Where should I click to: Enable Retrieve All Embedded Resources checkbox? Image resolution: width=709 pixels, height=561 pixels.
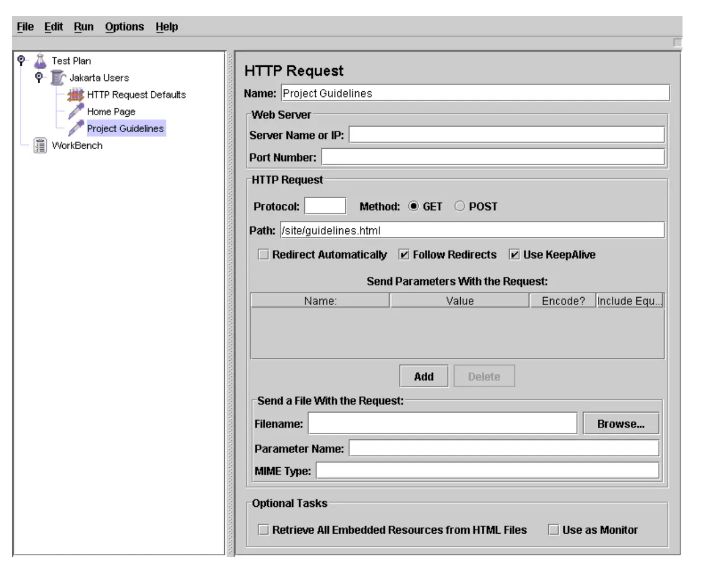pos(263,529)
